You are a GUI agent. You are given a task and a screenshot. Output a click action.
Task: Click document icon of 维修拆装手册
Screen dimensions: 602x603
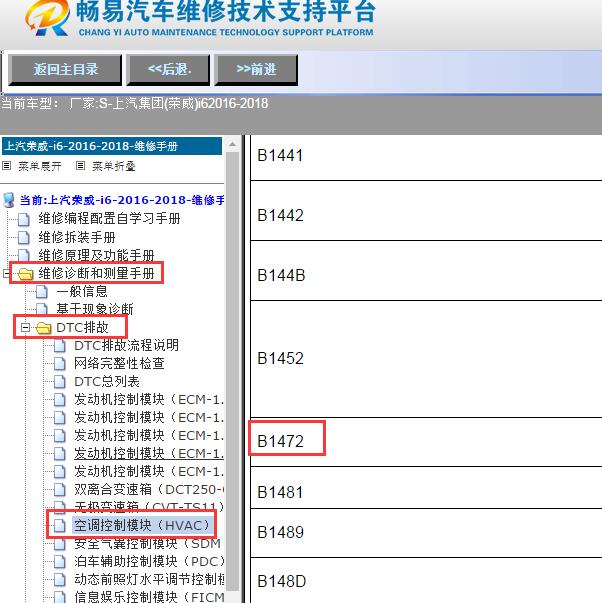[23, 237]
